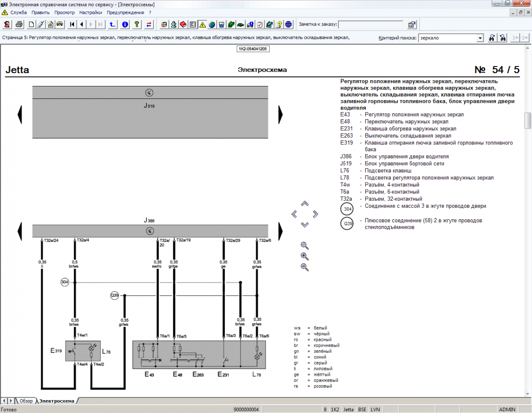
Task: Click the blue striped globe icon
Action: click(288, 24)
